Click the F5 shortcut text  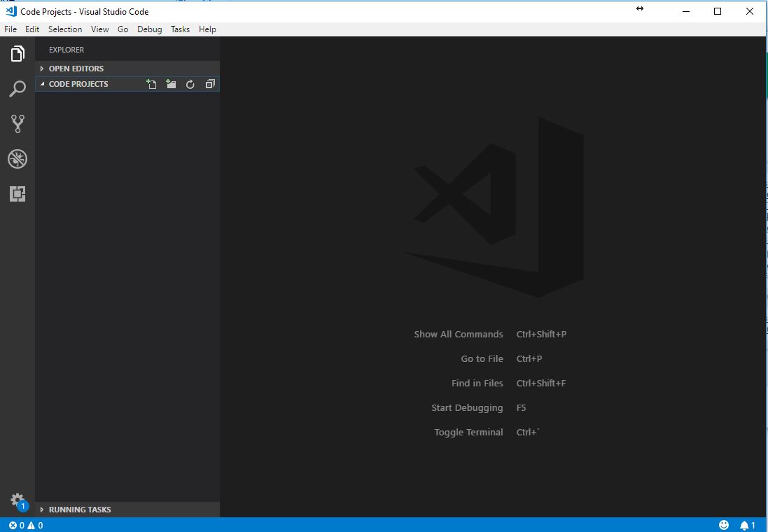521,407
